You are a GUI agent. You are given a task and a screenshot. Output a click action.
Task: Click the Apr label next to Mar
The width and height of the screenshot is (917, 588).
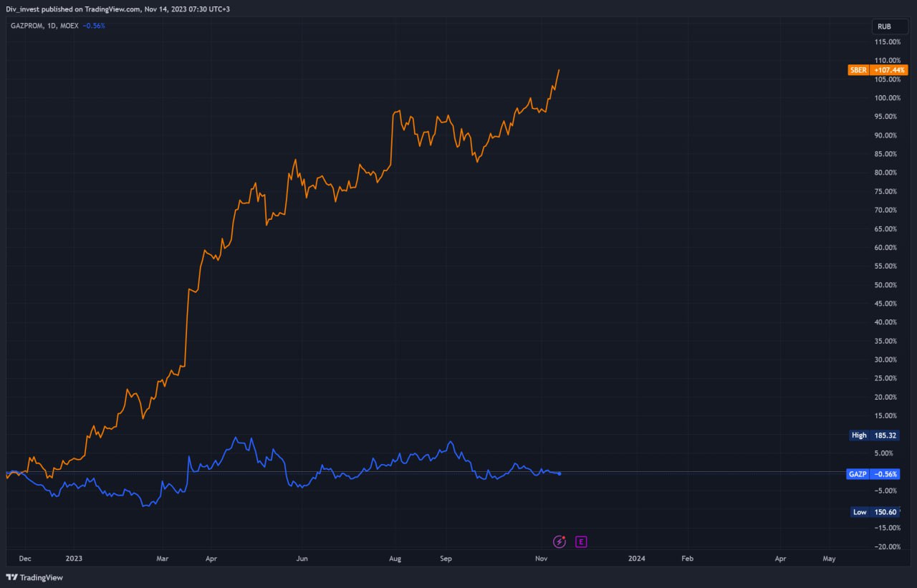(211, 557)
